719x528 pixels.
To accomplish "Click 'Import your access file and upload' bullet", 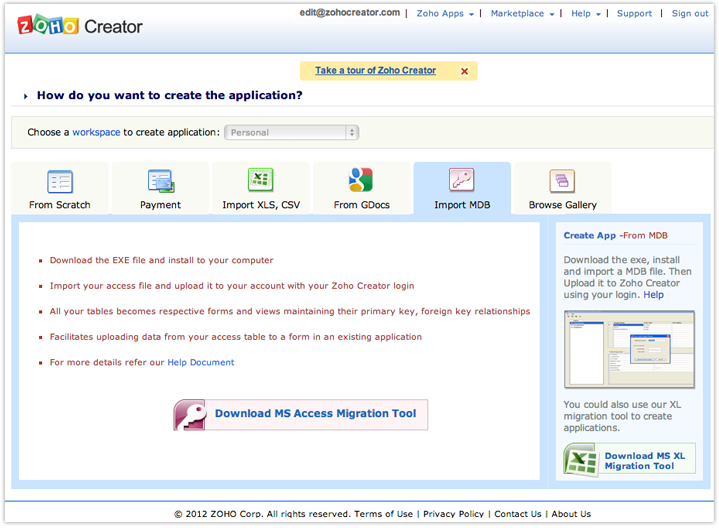I will tap(232, 286).
